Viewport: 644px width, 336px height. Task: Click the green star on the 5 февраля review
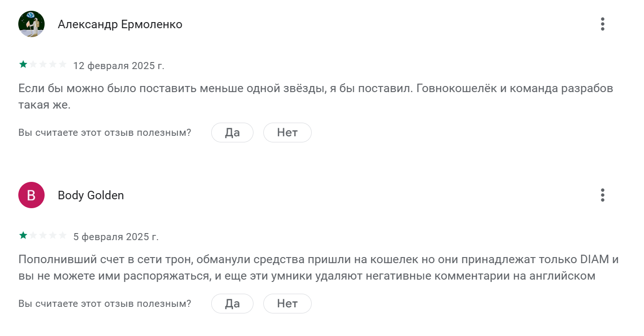(x=23, y=235)
